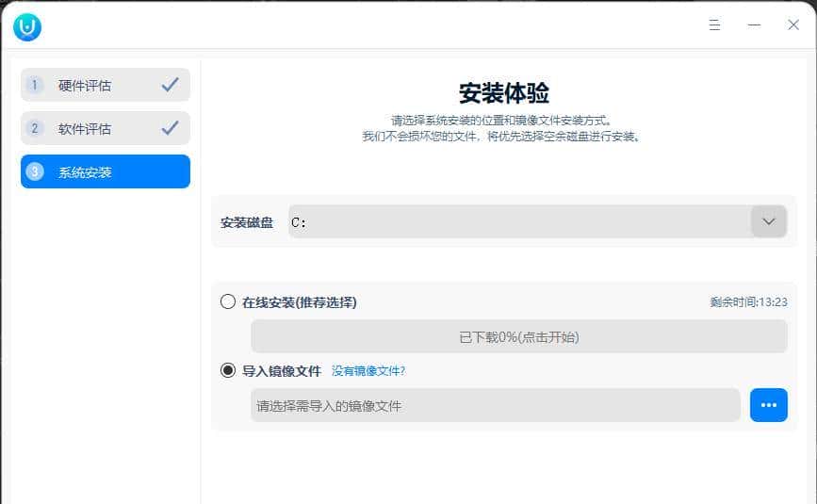Image resolution: width=817 pixels, height=504 pixels.
Task: Minimize the installer window
Action: click(x=754, y=24)
